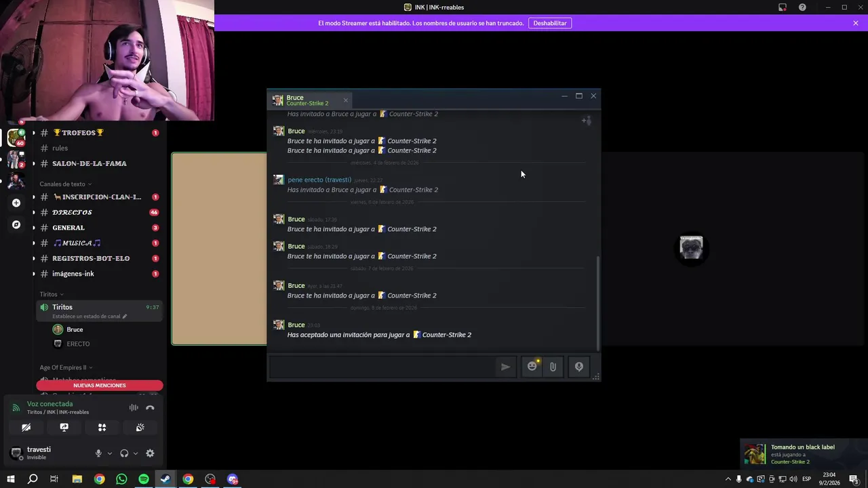
Task: Open the rules channel
Action: 99,148
